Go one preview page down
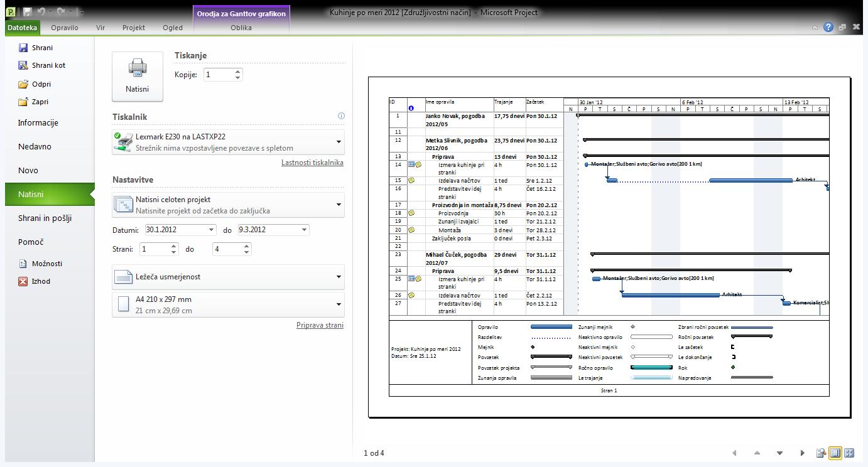Image resolution: width=868 pixels, height=467 pixels. 779,453
